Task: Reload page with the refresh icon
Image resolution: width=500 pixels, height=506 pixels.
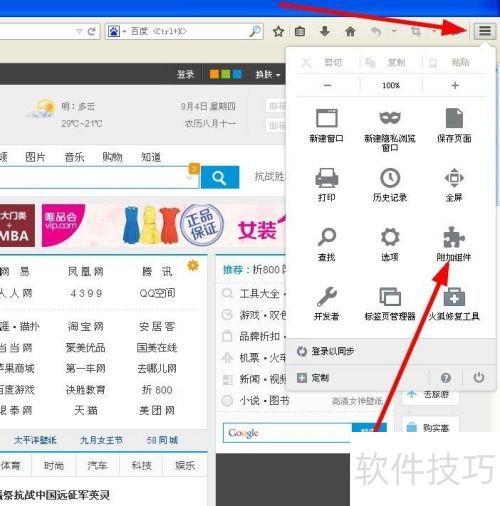Action: (92, 32)
